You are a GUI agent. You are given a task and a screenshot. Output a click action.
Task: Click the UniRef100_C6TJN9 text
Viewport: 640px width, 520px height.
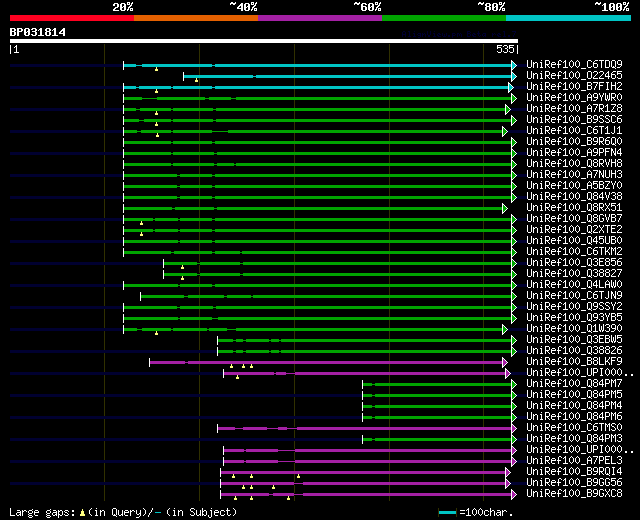574,296
